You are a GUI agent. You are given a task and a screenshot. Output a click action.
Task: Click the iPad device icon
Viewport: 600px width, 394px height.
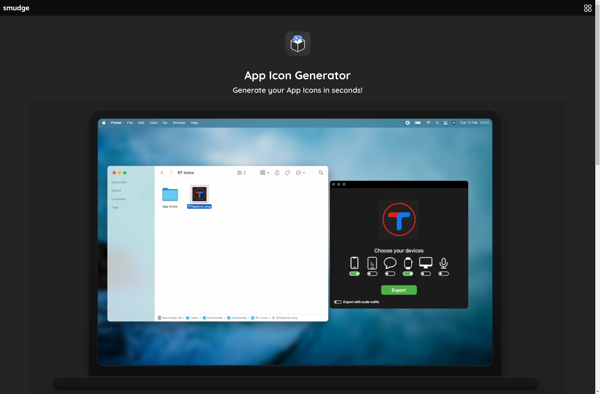(x=372, y=263)
